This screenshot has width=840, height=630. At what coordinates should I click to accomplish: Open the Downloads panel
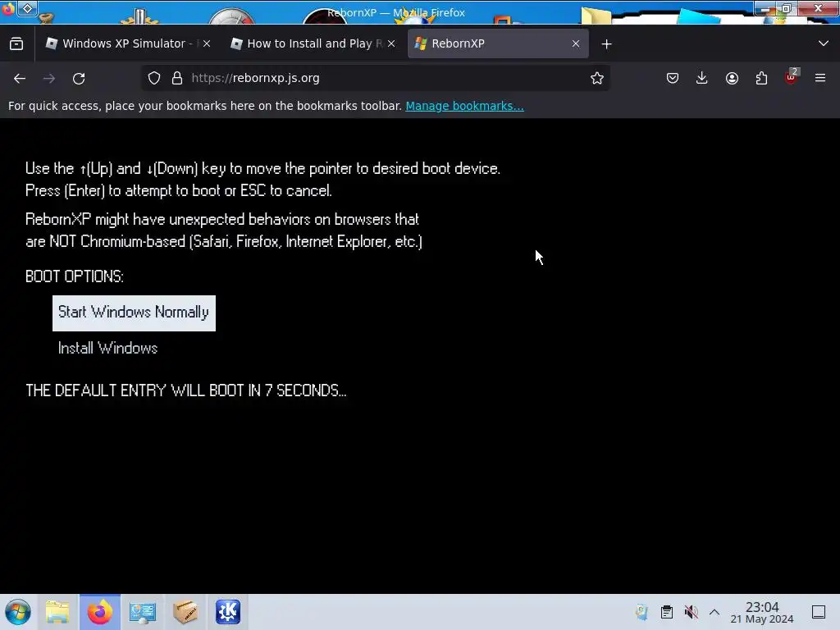point(702,78)
